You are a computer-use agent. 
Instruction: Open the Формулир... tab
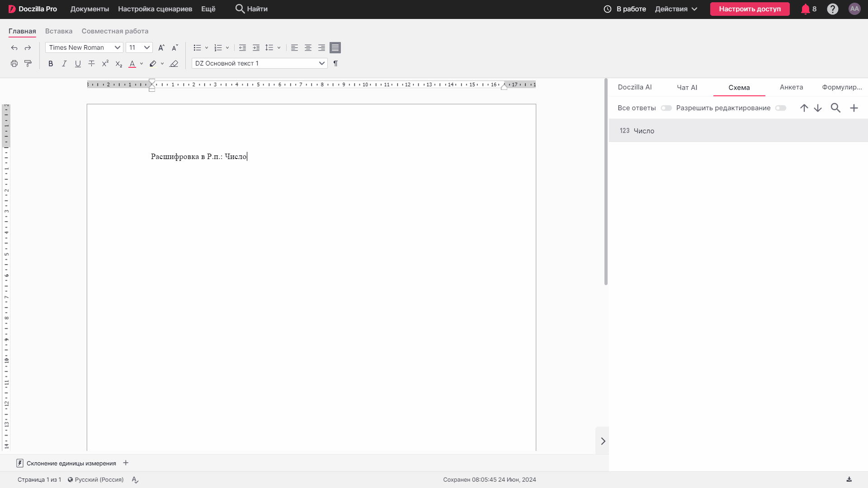[x=842, y=87]
